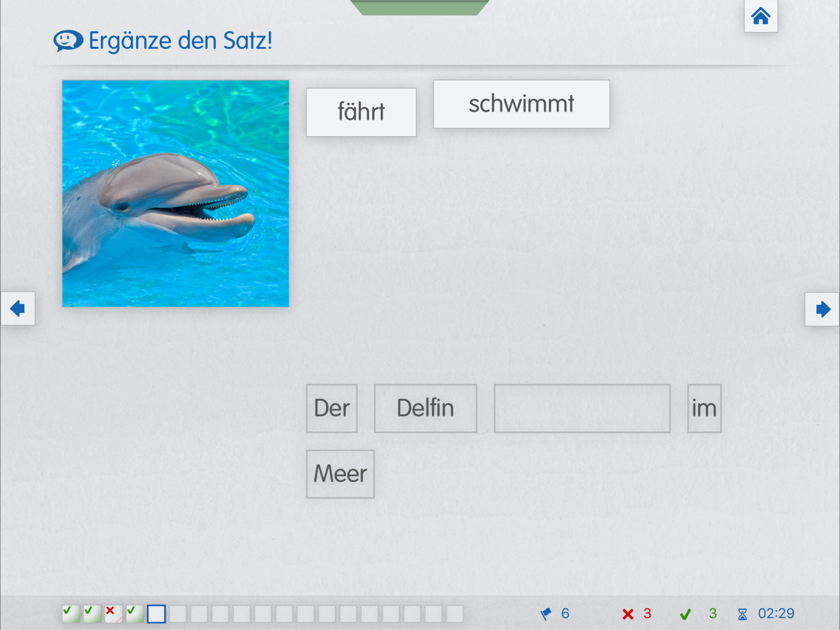Click the red X errors icon
This screenshot has height=630, width=840.
(x=628, y=614)
